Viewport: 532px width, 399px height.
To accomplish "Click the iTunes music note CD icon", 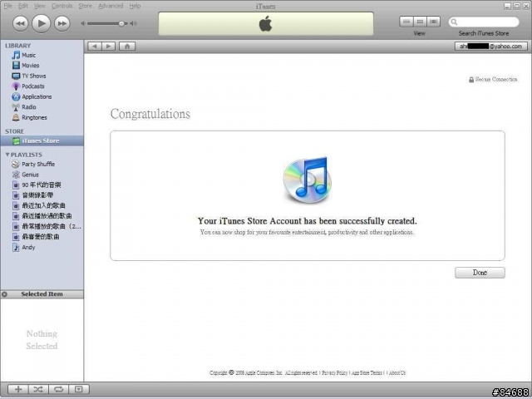I will (308, 180).
